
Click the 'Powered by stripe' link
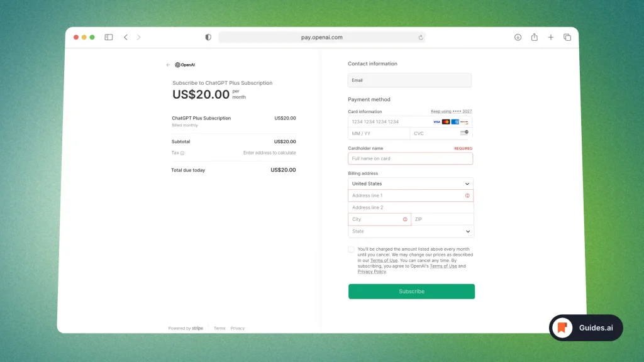coord(186,328)
